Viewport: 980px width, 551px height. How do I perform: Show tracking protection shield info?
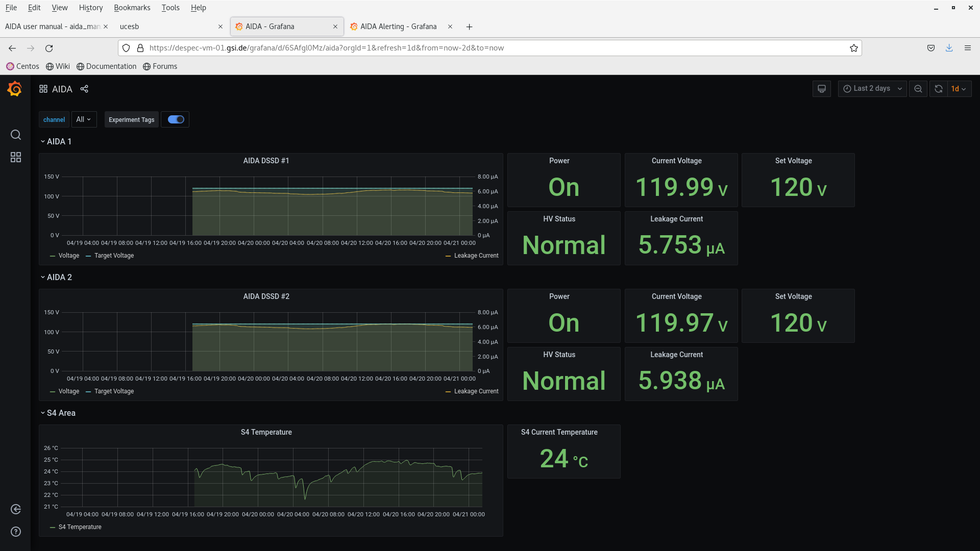126,48
